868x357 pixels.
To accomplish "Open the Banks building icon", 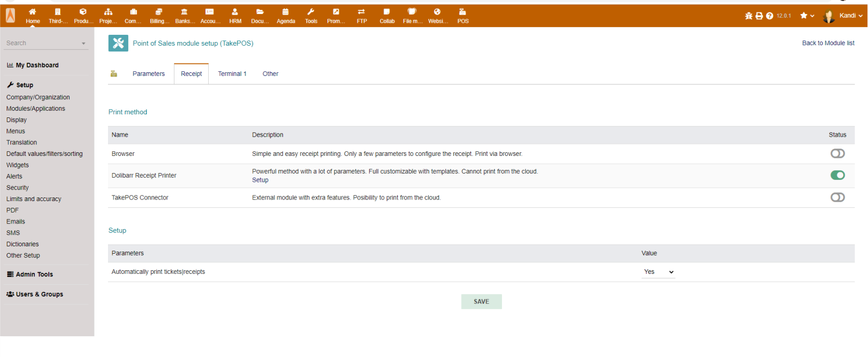I will (184, 11).
